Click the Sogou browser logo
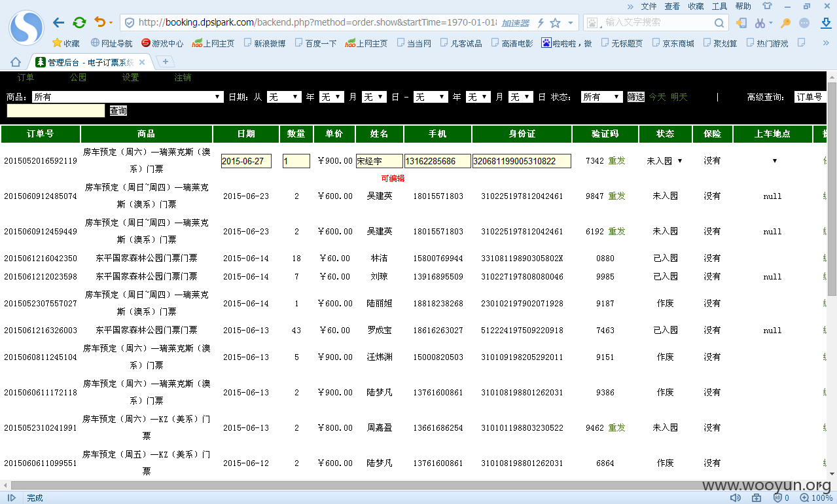Screen dimensions: 837x504 (x=27, y=27)
